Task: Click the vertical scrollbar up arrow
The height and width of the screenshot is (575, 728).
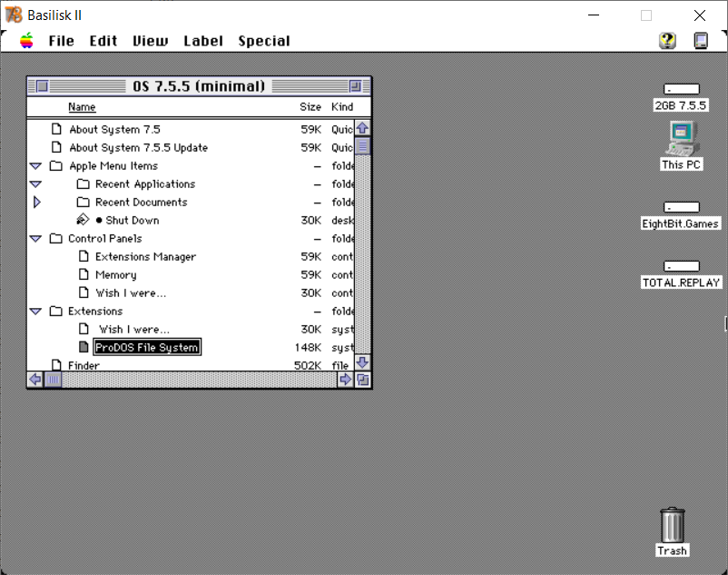Action: pyautogui.click(x=362, y=128)
